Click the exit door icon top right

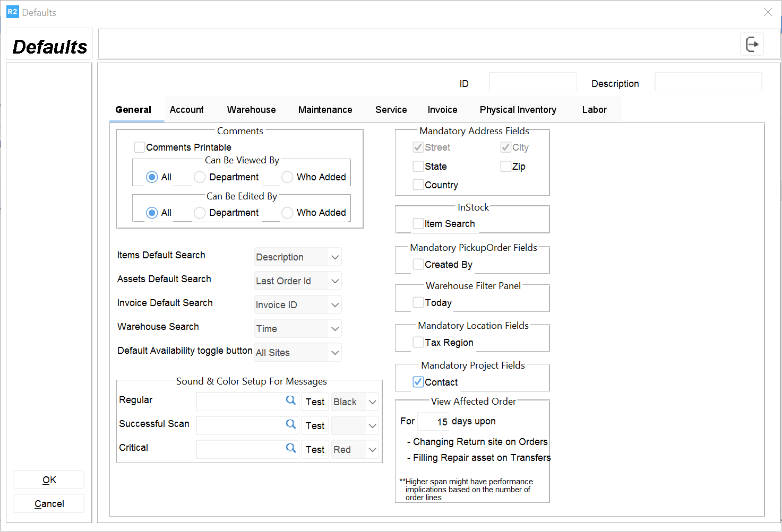click(752, 44)
